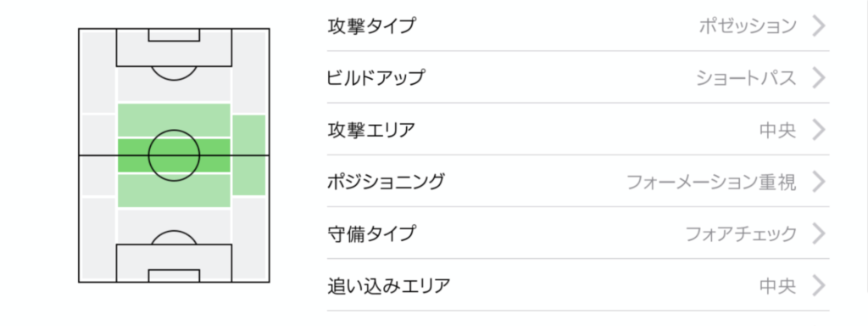Open the 守備タイプ chevron arrow

819,234
